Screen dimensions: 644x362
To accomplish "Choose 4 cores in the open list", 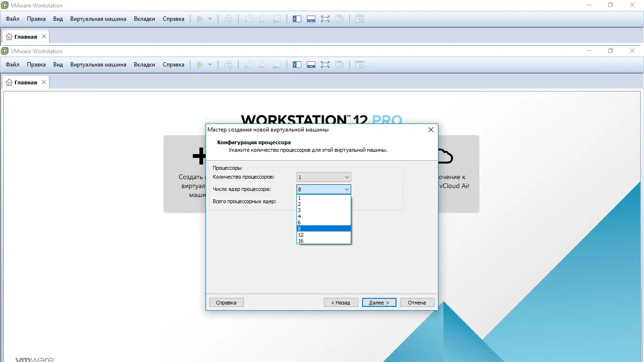I will tap(324, 216).
